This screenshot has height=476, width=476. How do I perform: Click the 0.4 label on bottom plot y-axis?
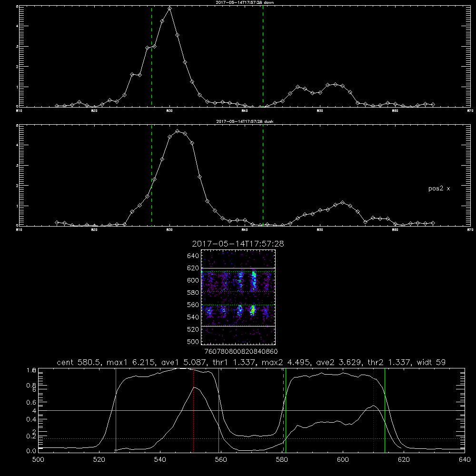31,419
